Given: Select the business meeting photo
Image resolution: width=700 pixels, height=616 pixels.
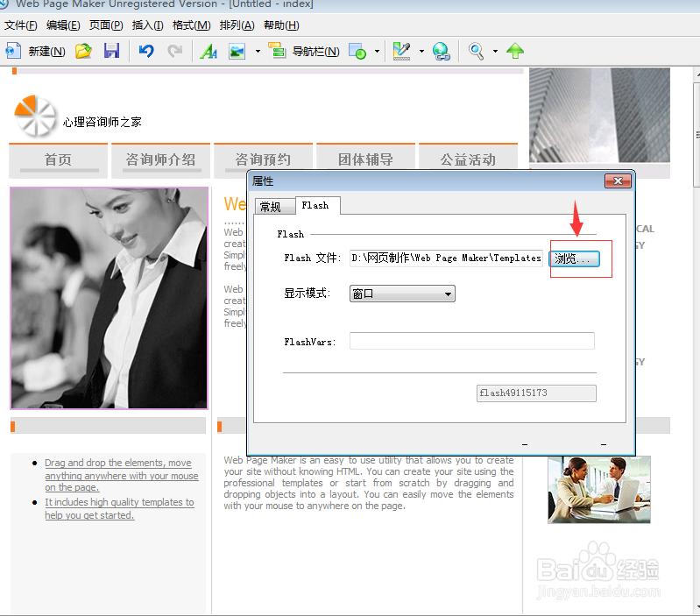Looking at the screenshot, I should [599, 489].
